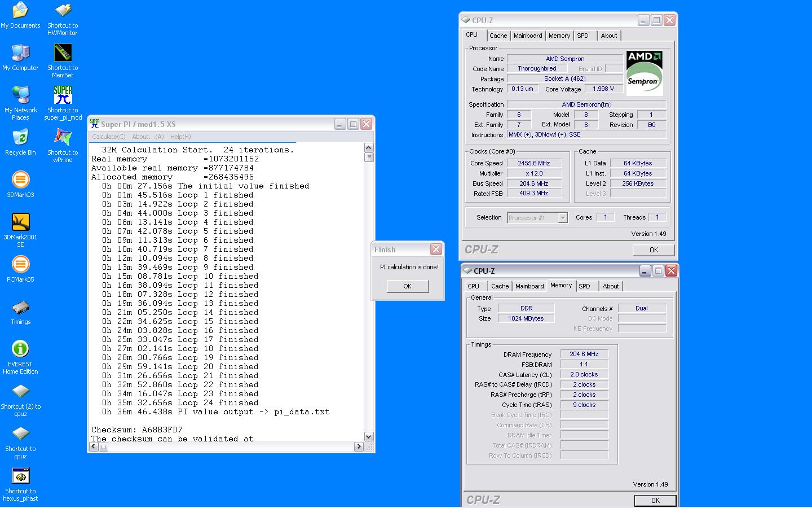
Task: Click the Core Speed 2455.6 MHz field
Action: [x=534, y=163]
